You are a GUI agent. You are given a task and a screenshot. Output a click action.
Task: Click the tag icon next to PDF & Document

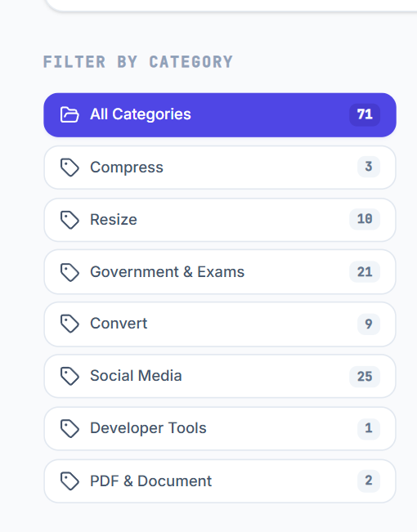click(69, 481)
